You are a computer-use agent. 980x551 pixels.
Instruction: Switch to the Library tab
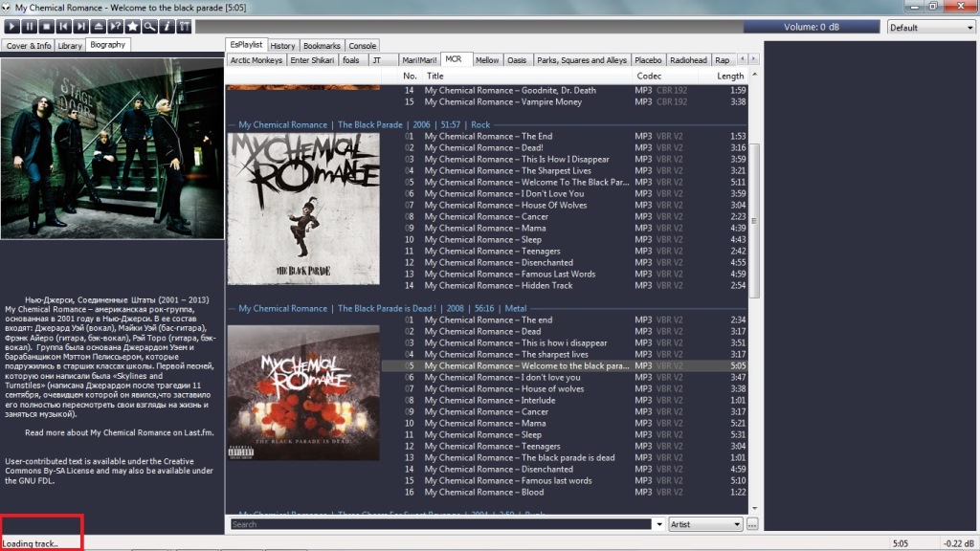[x=70, y=46]
